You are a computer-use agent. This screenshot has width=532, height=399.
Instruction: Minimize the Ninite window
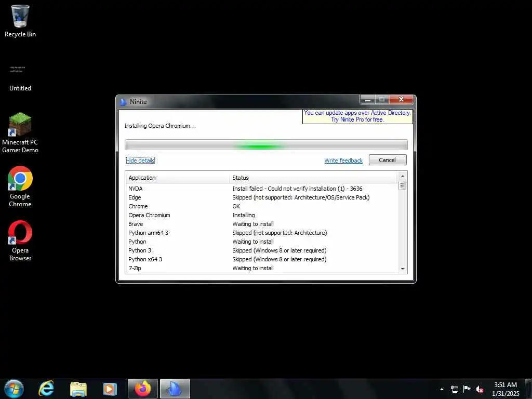click(367, 100)
